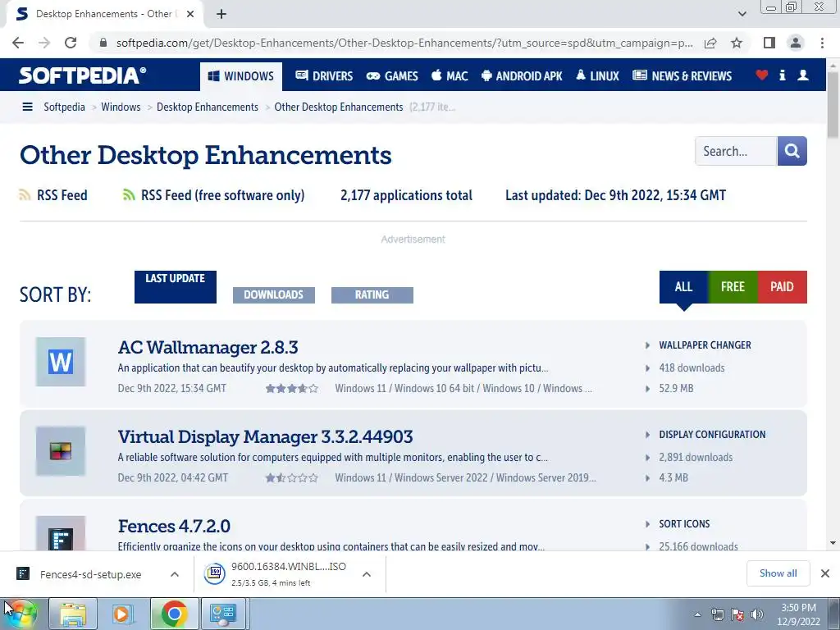Open the hamburger menu next to Softpedia breadcrumb

coord(27,107)
